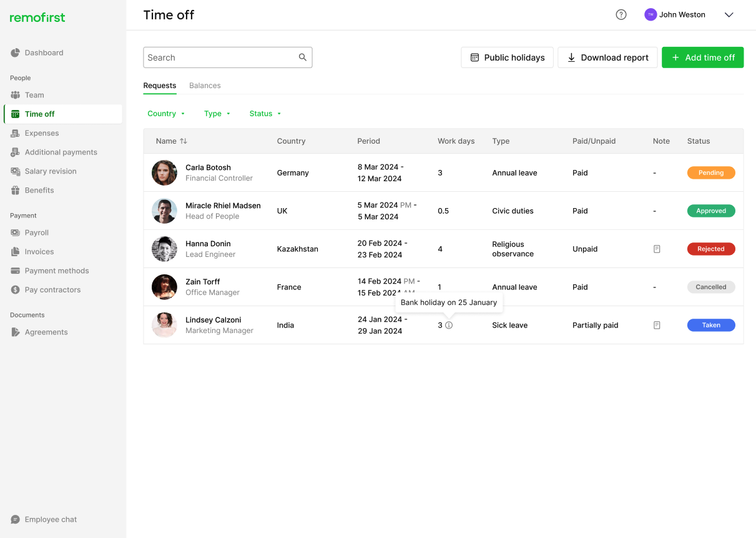Click the Civic duties type cell
The height and width of the screenshot is (538, 756).
coord(513,211)
